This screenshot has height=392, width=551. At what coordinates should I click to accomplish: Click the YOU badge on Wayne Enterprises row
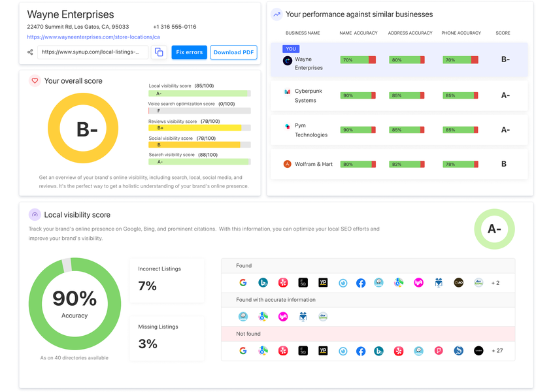[291, 49]
